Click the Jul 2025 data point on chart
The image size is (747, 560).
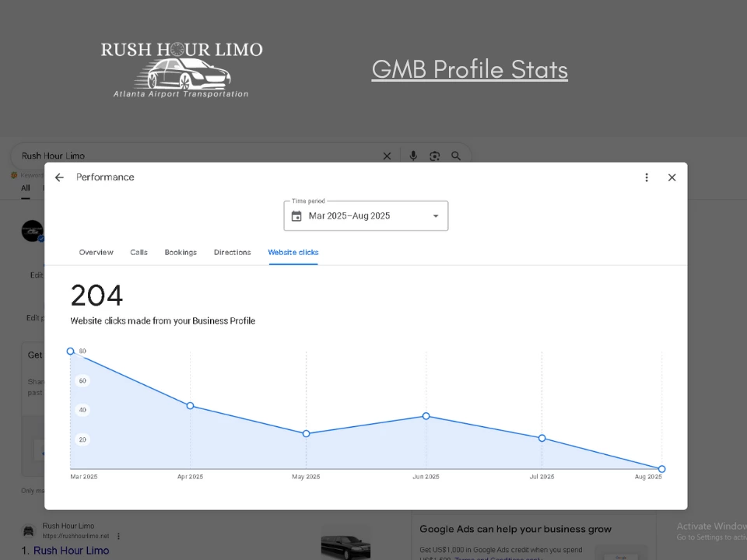click(542, 438)
